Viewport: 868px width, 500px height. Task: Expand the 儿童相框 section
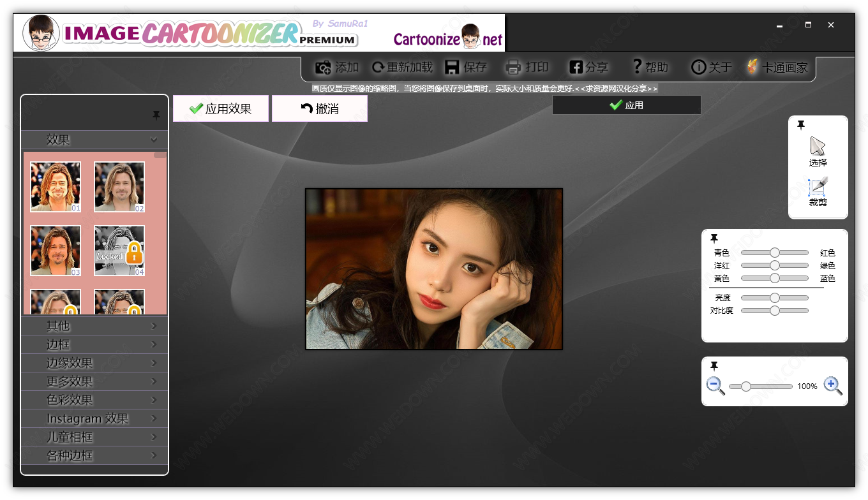tap(94, 437)
